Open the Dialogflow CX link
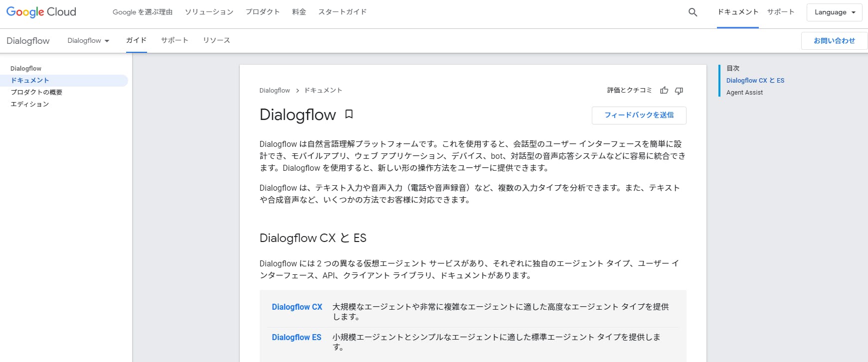 point(297,307)
